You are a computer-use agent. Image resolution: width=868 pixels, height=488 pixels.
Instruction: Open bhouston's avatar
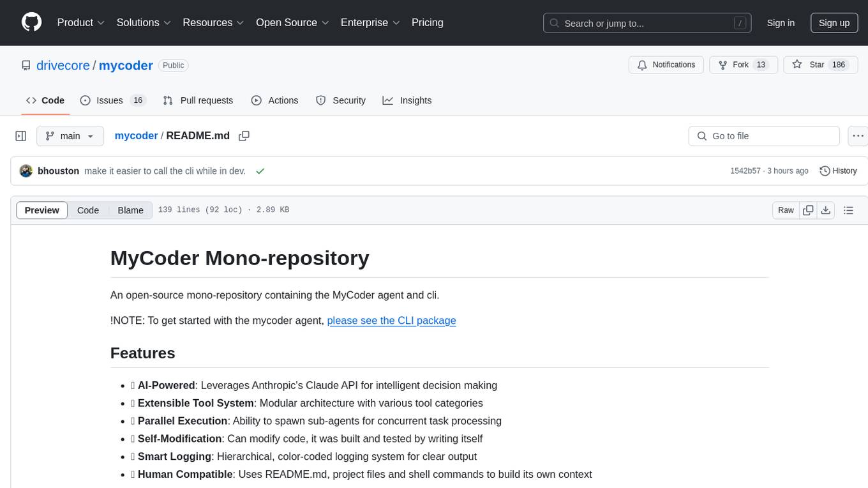point(26,171)
